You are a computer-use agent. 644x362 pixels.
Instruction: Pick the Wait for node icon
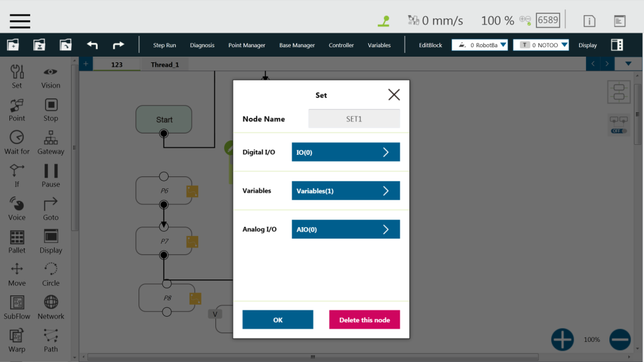17,139
